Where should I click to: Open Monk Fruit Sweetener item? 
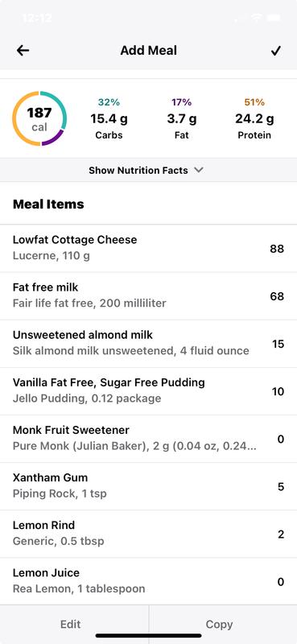point(148,439)
